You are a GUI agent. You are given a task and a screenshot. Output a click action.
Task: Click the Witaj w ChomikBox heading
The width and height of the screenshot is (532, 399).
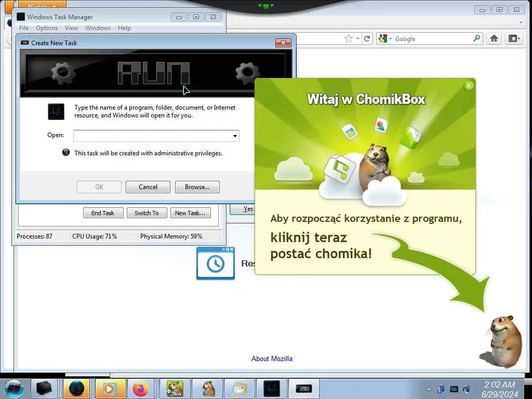pyautogui.click(x=366, y=99)
